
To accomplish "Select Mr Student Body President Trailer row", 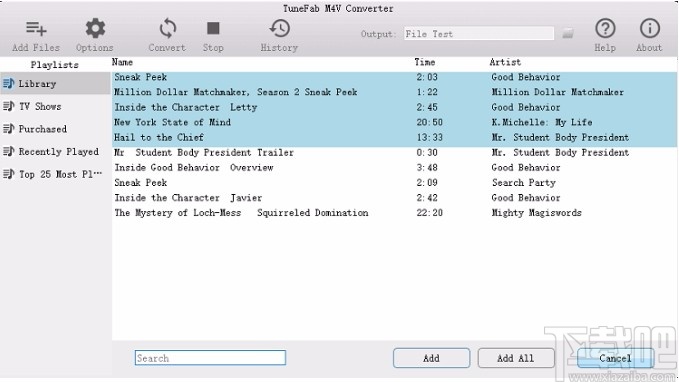I will 394,152.
